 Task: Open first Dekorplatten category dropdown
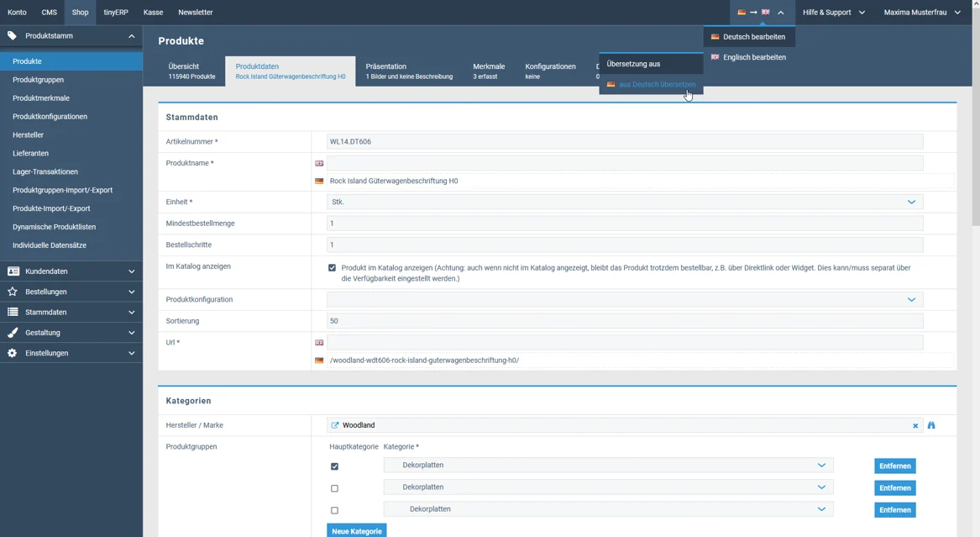[608, 465]
